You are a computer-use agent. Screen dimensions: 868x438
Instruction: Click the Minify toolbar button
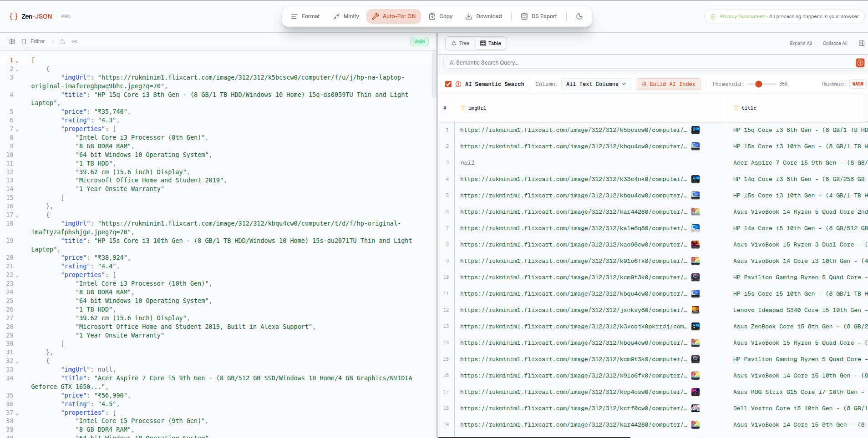[346, 16]
